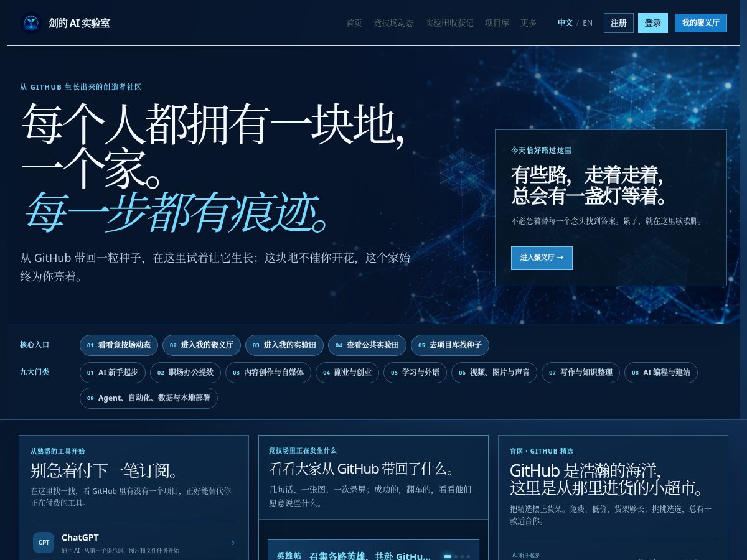
Task: Open the 更多 nav menu
Action: pyautogui.click(x=529, y=23)
